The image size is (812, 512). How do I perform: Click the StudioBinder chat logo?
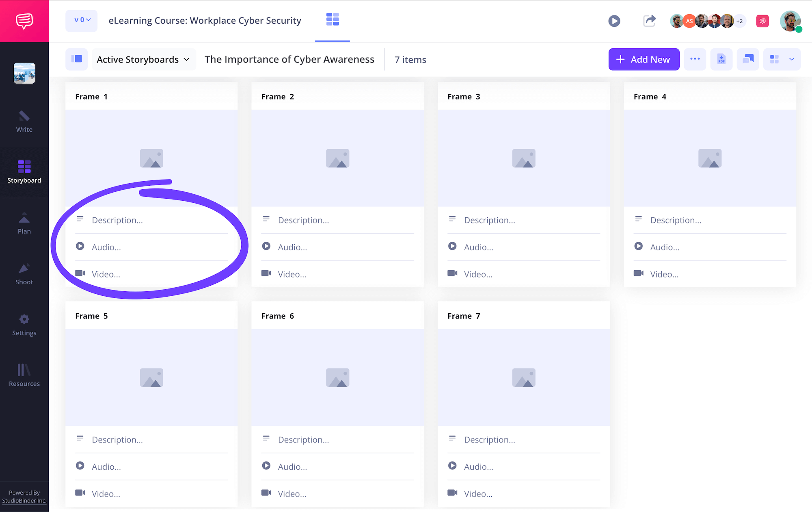24,21
